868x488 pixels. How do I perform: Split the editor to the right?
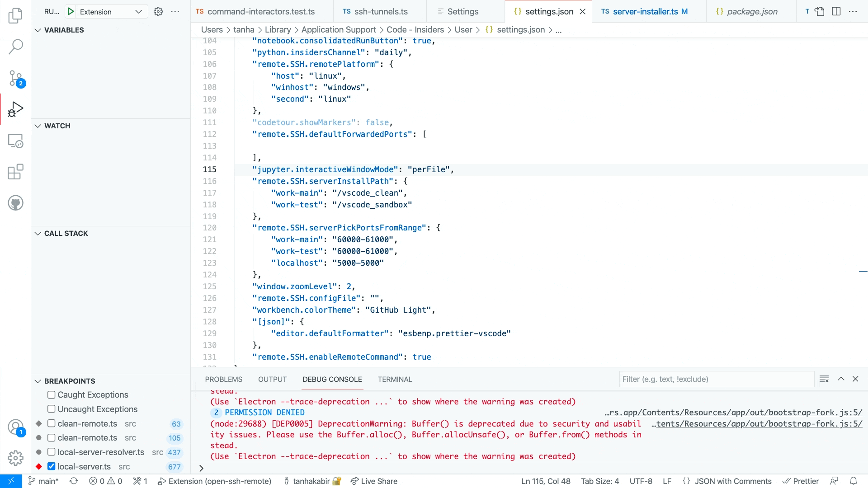(x=836, y=12)
